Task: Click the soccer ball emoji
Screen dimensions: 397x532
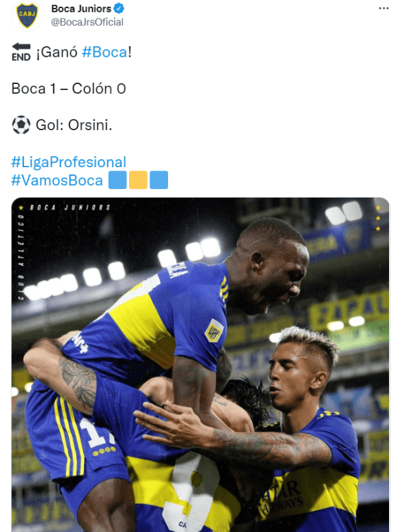Action: pyautogui.click(x=21, y=125)
